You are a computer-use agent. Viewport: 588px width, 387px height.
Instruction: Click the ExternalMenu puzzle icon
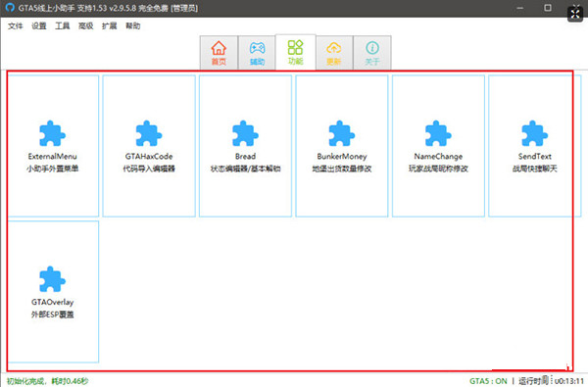[x=52, y=133]
